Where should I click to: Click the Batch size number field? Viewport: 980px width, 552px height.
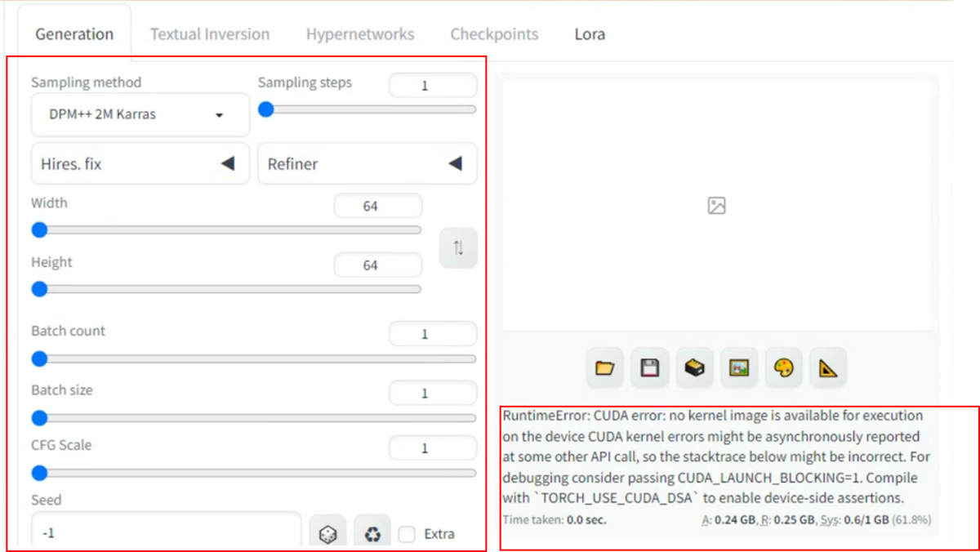pos(433,393)
